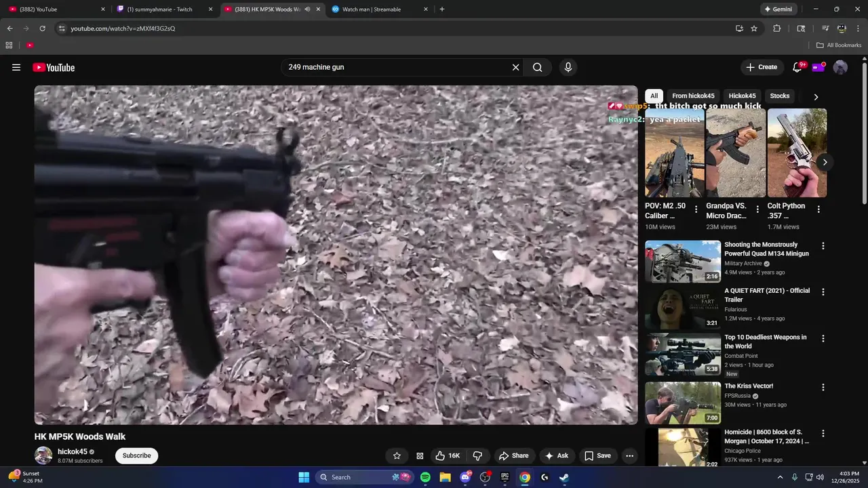The image size is (868, 488).
Task: Select the Stocks filter chip
Action: [780, 96]
